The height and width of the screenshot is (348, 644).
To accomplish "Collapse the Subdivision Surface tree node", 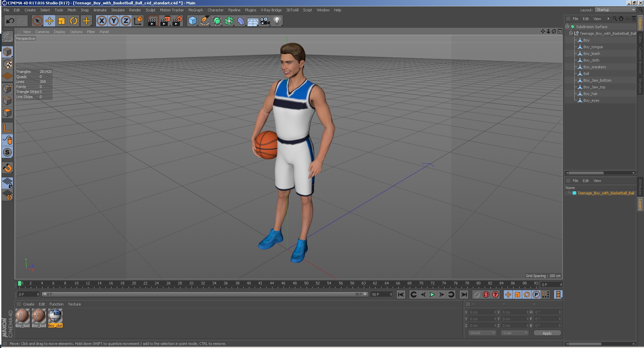I will pos(567,26).
